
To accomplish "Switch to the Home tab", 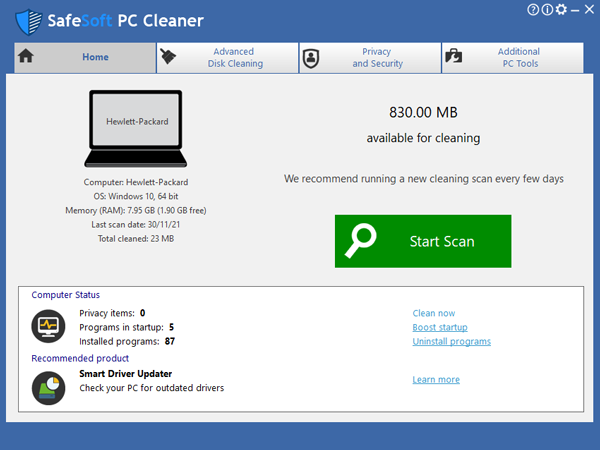I will pyautogui.click(x=85, y=57).
